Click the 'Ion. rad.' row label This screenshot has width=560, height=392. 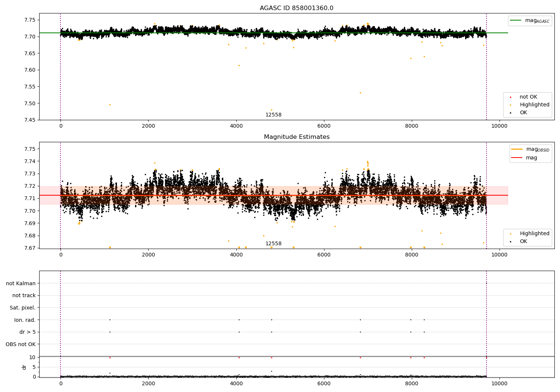tap(25, 320)
